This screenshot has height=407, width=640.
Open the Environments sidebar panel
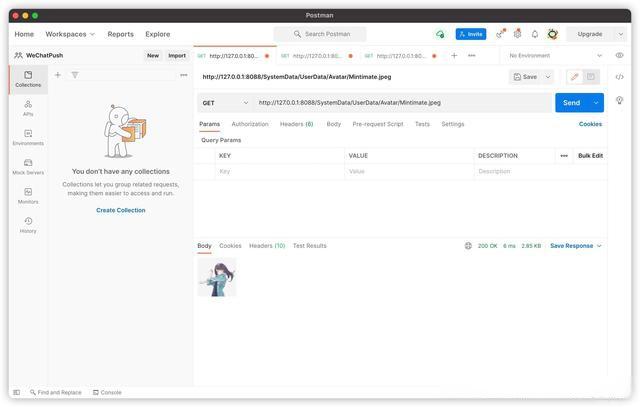28,138
